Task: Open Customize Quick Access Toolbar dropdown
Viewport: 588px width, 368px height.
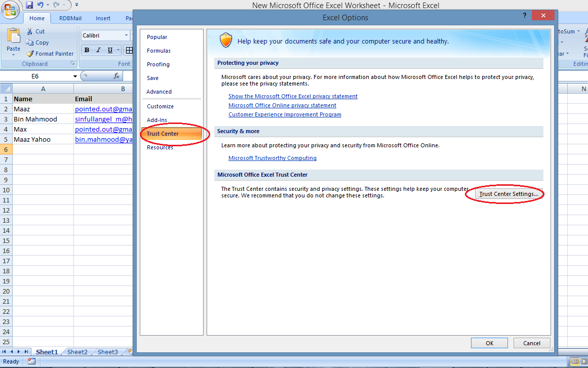Action: (77, 5)
